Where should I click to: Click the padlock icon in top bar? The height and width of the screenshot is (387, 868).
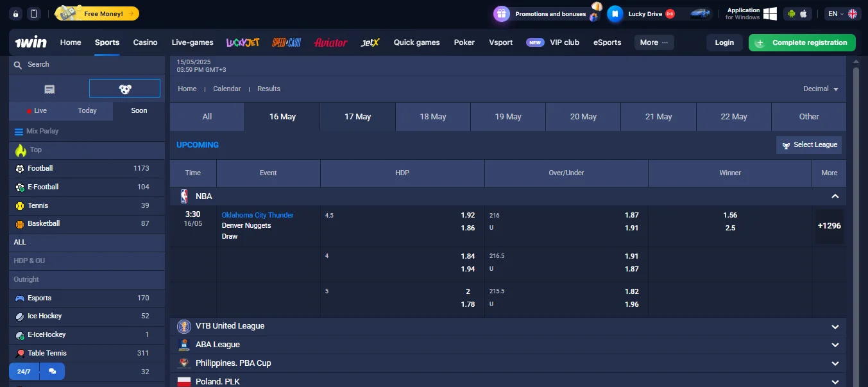[16, 13]
